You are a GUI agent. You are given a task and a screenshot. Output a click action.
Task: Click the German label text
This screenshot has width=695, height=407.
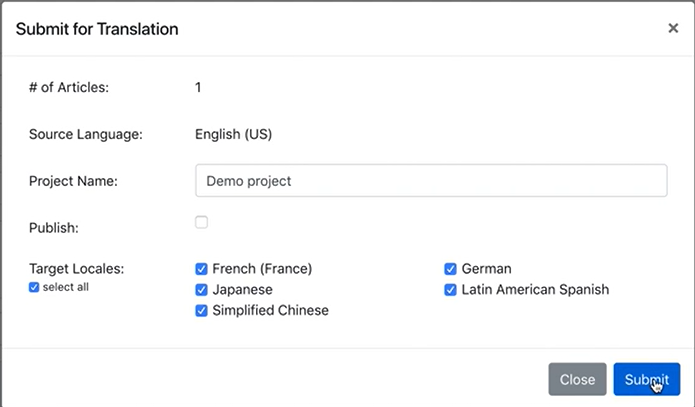click(486, 269)
